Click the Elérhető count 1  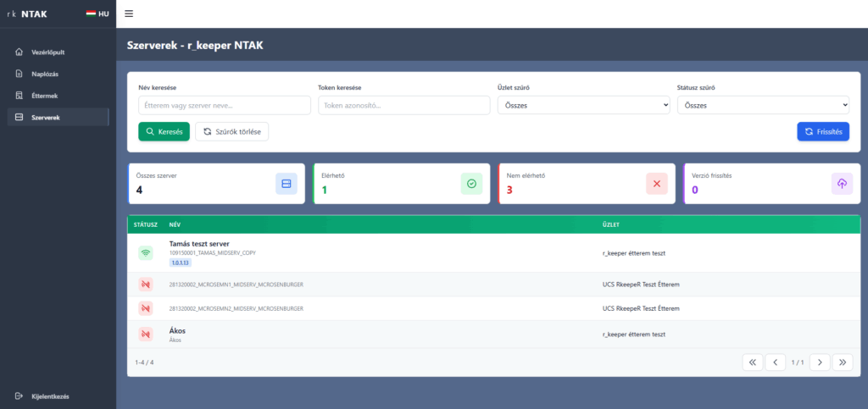324,191
